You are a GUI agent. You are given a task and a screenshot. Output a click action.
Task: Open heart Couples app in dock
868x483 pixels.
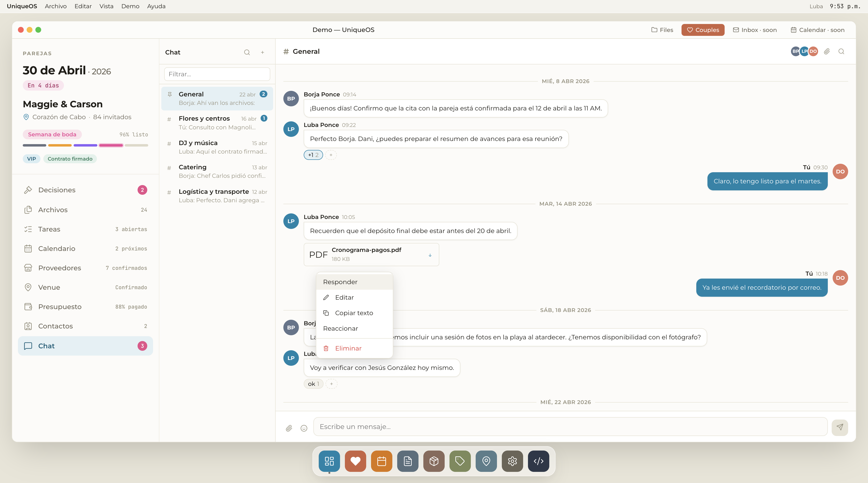click(x=356, y=461)
